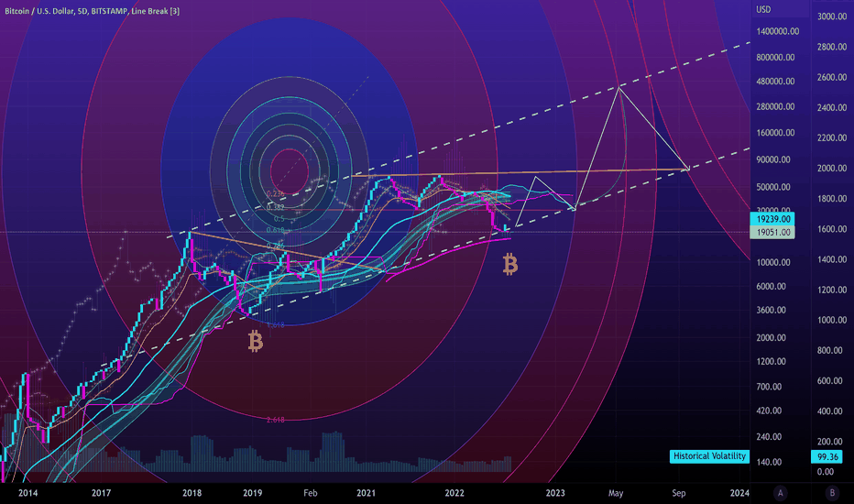Click the Historical Volatility indicator label

709,456
